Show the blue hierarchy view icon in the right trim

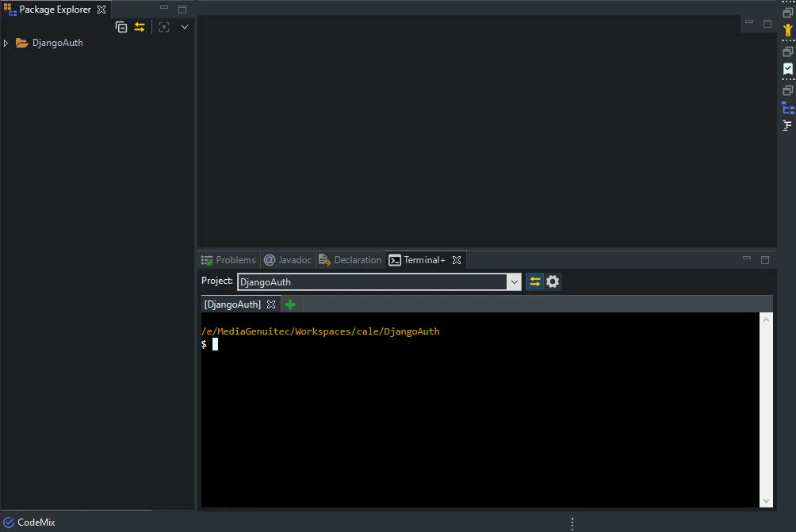pyautogui.click(x=787, y=109)
